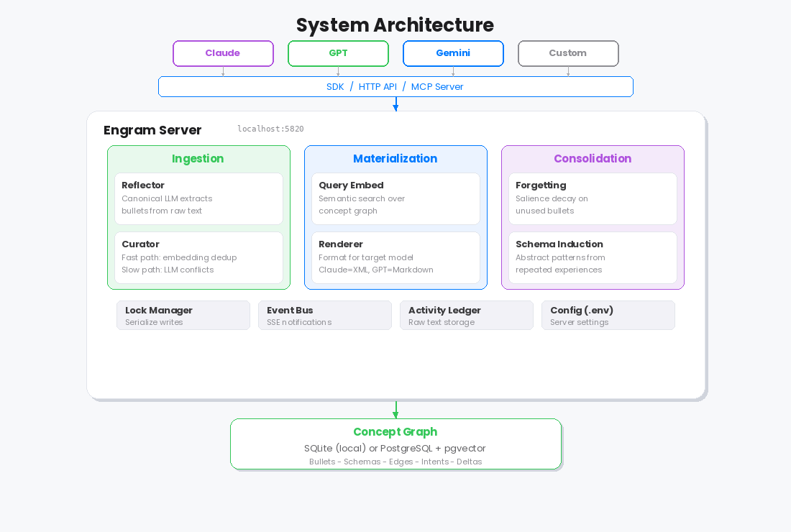791x532 pixels.
Task: Select the Materialization section heading
Action: click(395, 158)
